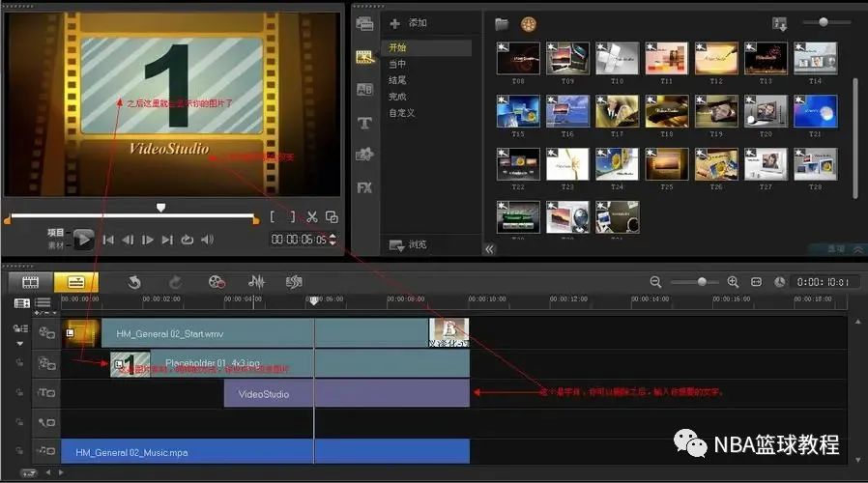Collapse the library navigation panel arrows
Screen dimensions: 868x483
(x=489, y=249)
